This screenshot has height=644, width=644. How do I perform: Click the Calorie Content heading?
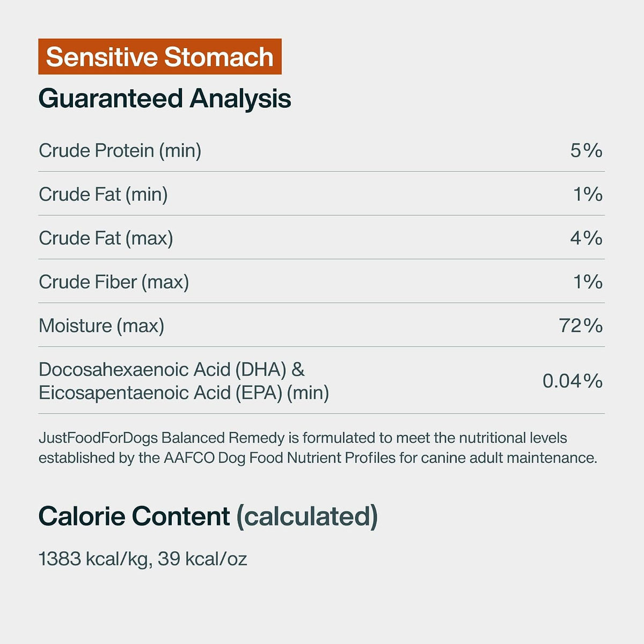click(134, 516)
